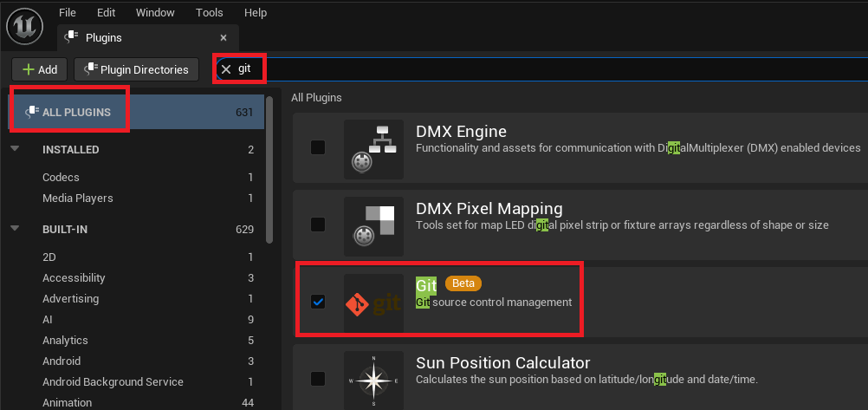
Task: Click the Sun Position Calculator title
Action: pyautogui.click(x=503, y=363)
